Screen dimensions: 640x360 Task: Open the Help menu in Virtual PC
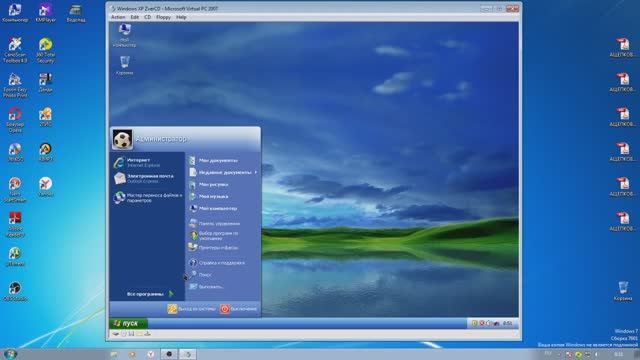click(181, 17)
